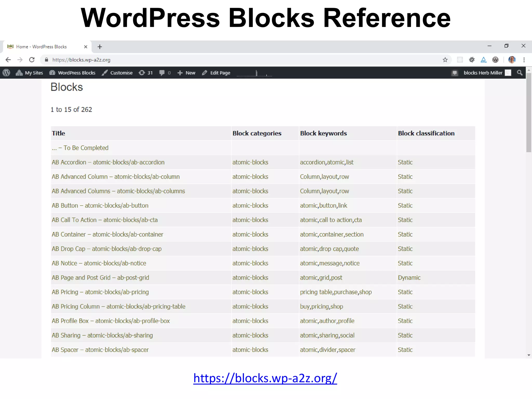Open the https://blocks.wp-a2z.org/ link

tap(265, 378)
